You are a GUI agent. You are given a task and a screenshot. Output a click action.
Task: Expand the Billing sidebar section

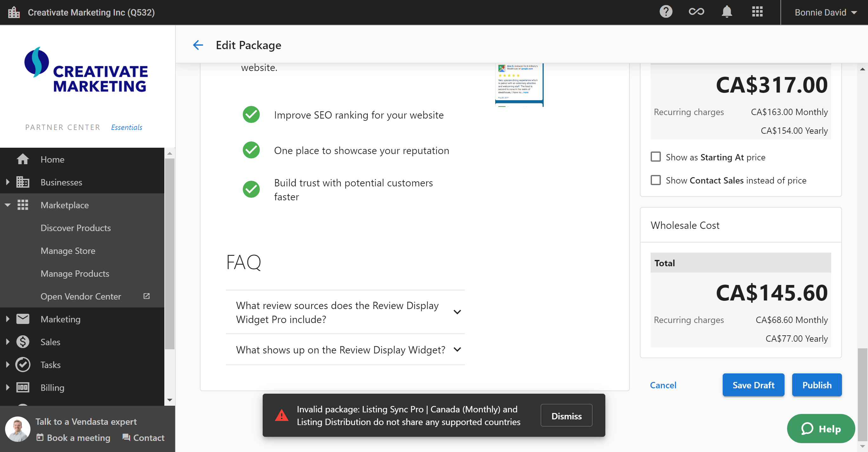coord(7,388)
